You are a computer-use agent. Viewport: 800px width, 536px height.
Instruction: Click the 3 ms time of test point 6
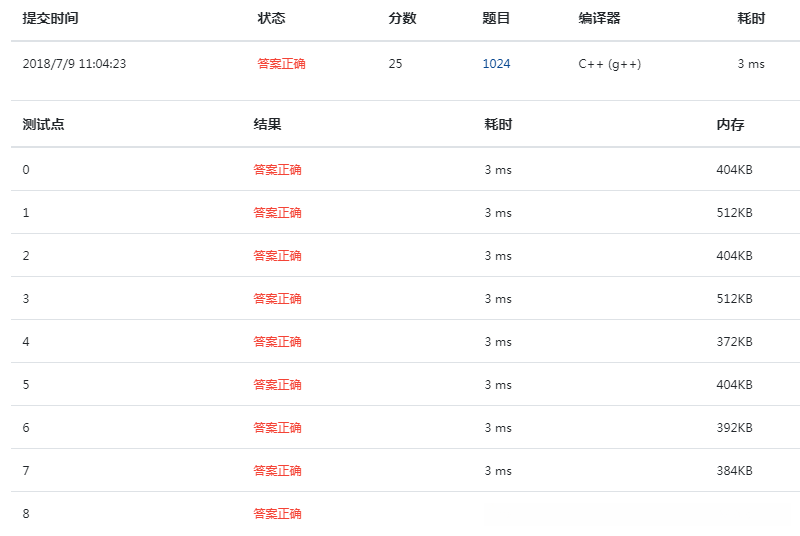pyautogui.click(x=498, y=428)
